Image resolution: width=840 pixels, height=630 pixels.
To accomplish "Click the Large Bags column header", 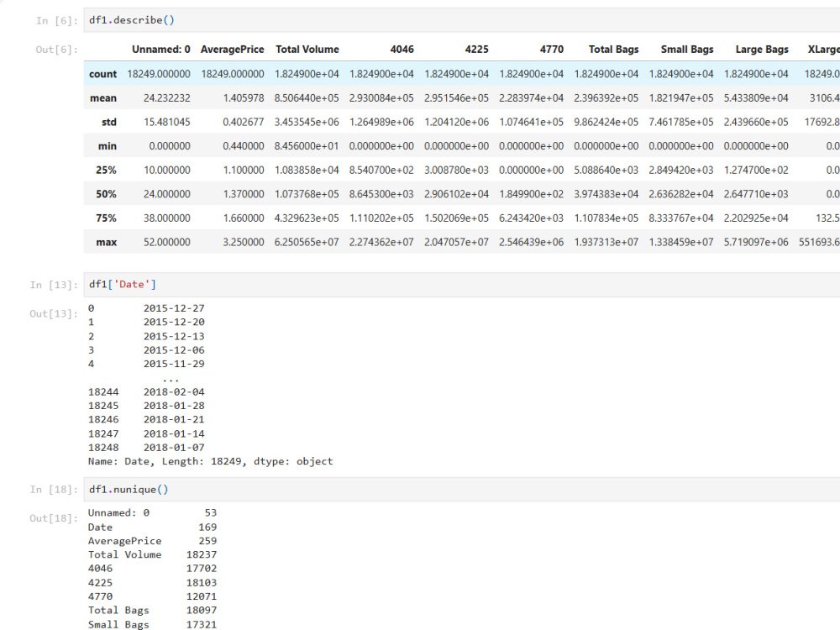I will pyautogui.click(x=762, y=50).
